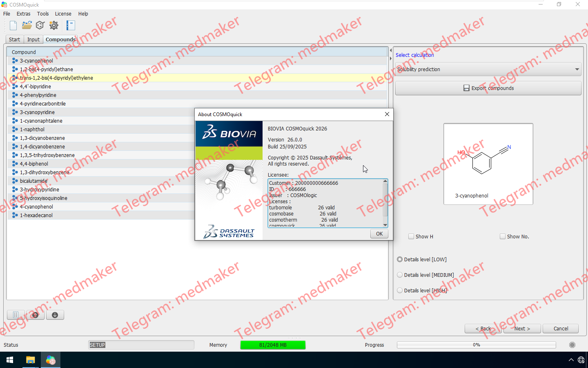Select the trans-1,2-bis(4-dipyridyl)ethylene row

[197, 78]
